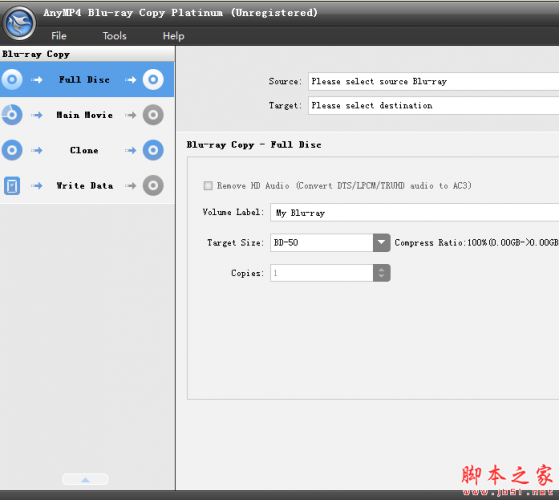This screenshot has width=559, height=500.
Task: Select the Write Data copy mode
Action: (87, 185)
